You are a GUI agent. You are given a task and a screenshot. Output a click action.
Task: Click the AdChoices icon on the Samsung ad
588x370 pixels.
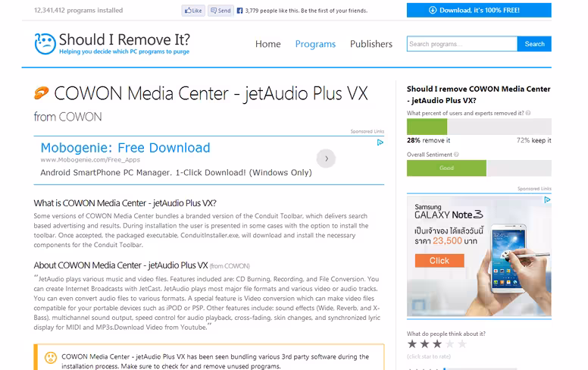coord(548,199)
